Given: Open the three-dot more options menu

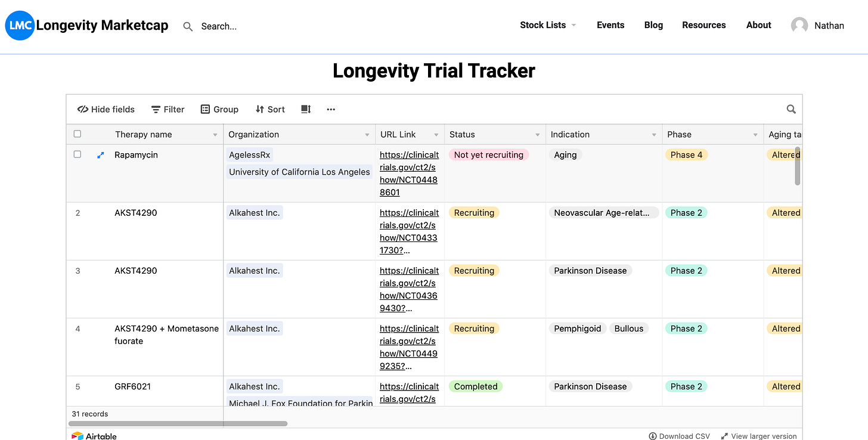Looking at the screenshot, I should click(x=331, y=109).
